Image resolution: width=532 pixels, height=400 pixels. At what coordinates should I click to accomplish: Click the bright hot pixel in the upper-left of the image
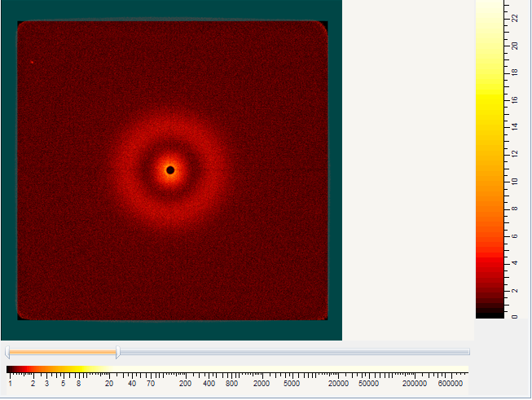point(32,62)
